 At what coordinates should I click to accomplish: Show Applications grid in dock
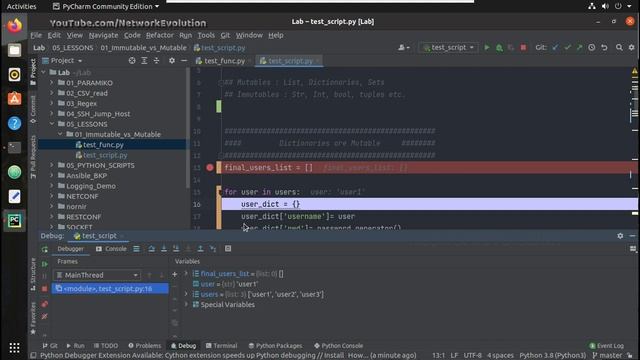tap(14, 347)
